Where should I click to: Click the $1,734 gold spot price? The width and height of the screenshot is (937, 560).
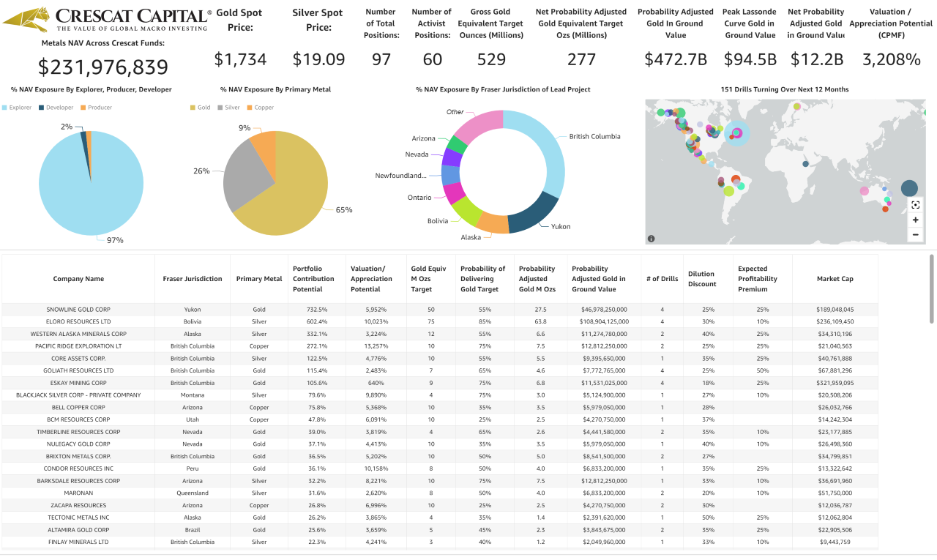pos(240,59)
